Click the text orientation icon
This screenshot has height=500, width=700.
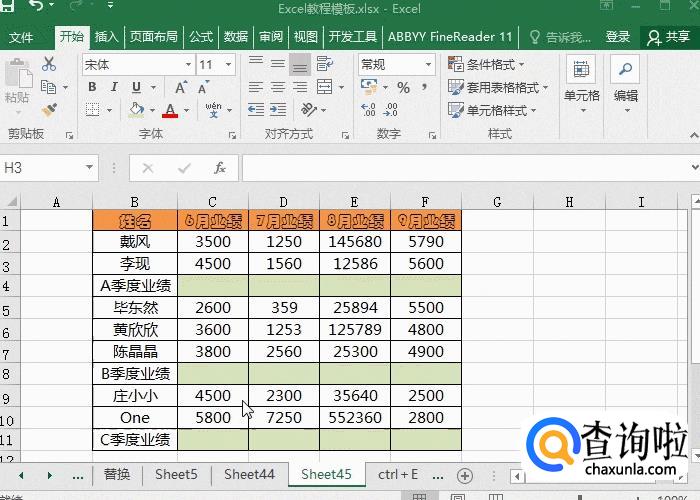click(309, 109)
